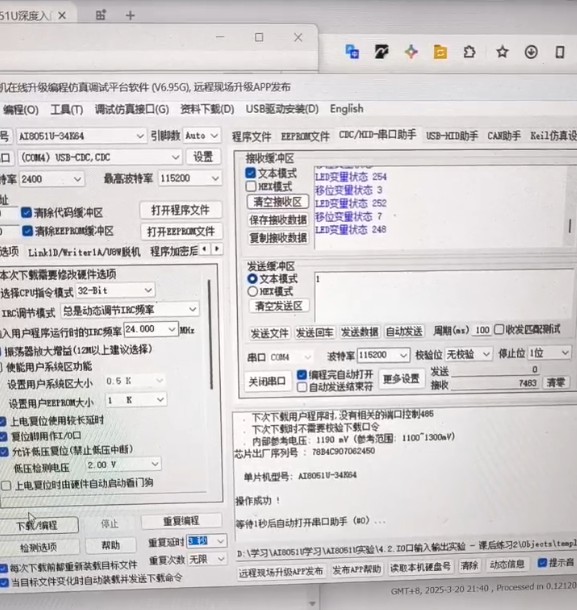Screen dimensions: 577x610
Task: Open the 重复次数 无限 dropdown
Action: click(x=207, y=559)
